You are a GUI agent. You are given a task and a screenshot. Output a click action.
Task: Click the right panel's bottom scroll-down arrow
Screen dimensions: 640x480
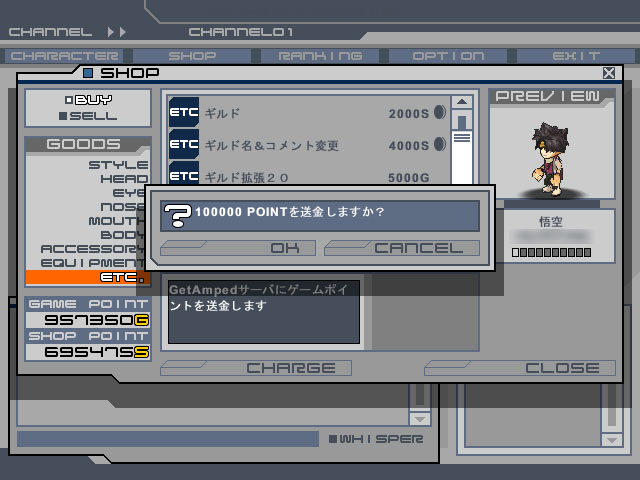(x=609, y=439)
